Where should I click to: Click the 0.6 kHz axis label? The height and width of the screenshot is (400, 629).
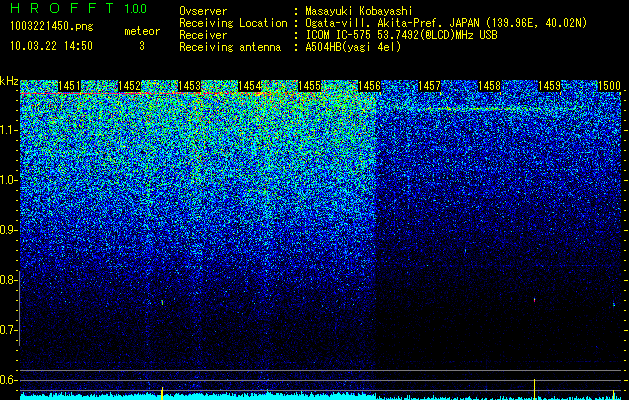pyautogui.click(x=8, y=380)
